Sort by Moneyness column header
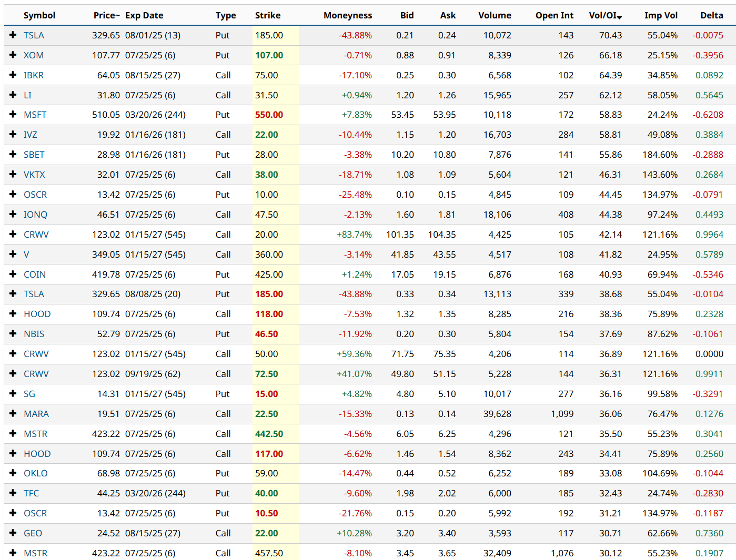 click(348, 15)
